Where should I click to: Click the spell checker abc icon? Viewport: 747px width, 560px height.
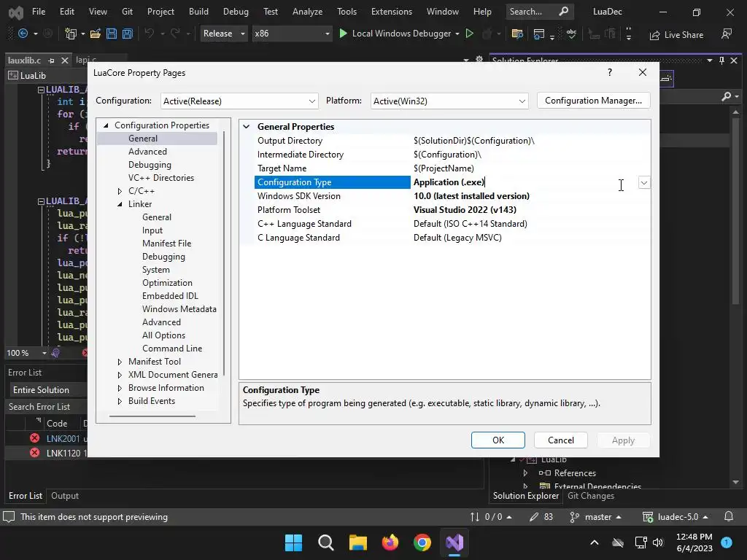(x=571, y=34)
